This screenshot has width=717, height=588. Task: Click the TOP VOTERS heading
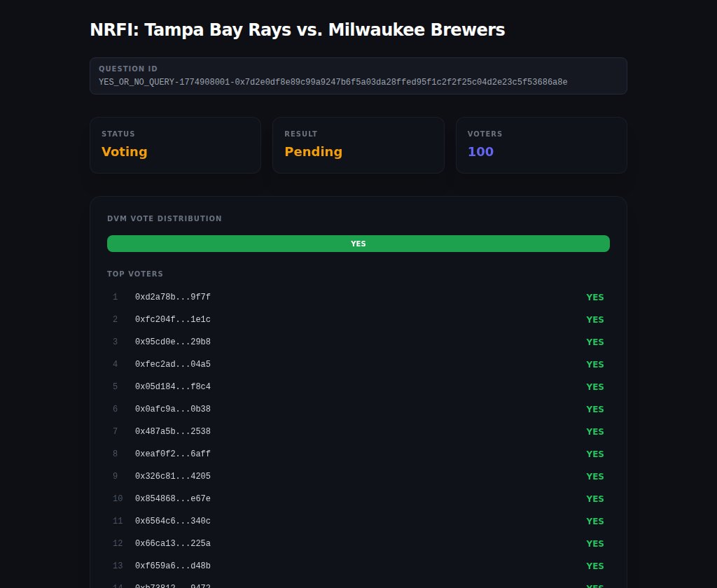pyautogui.click(x=135, y=274)
